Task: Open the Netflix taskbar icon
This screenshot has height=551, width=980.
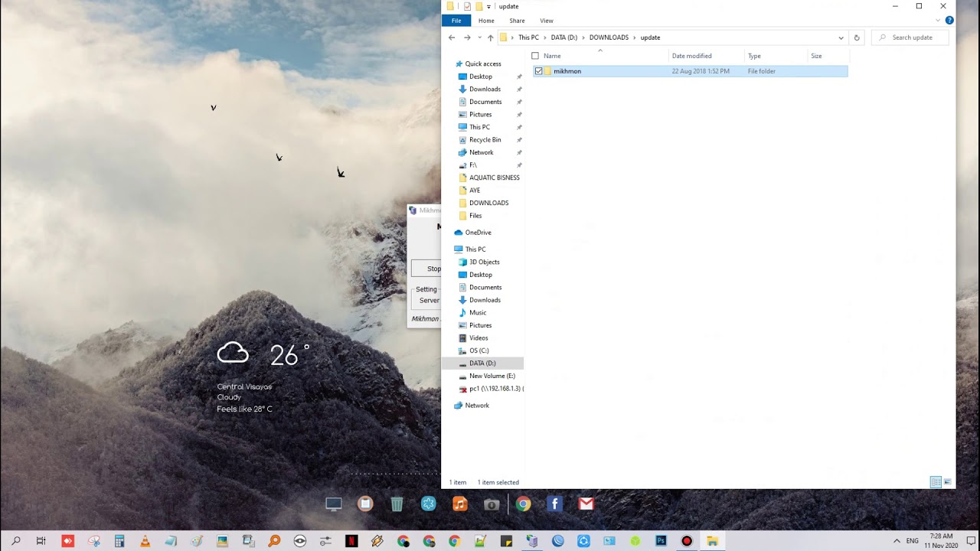Action: coord(351,541)
